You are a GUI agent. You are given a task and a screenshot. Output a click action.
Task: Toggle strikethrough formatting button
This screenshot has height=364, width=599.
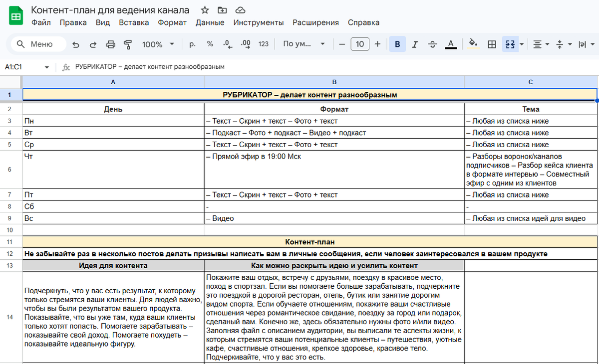pos(433,44)
